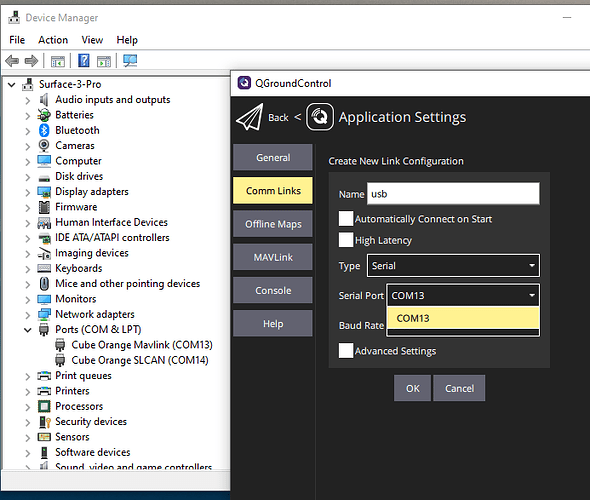590x500 pixels.
Task: Open the Help tab in QGroundControl sidebar
Action: 273,324
